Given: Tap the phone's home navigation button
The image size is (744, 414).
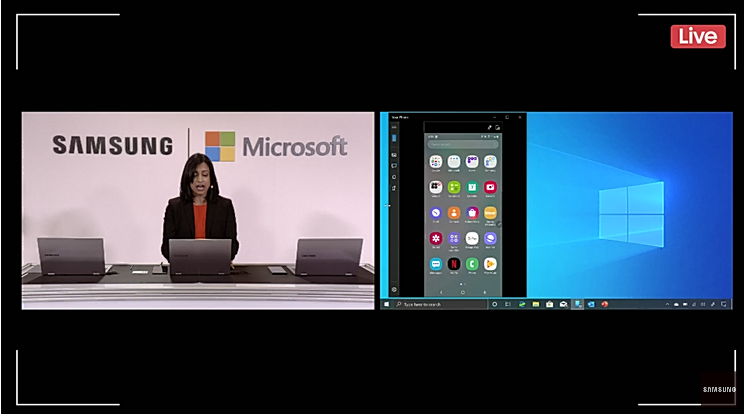Looking at the screenshot, I should 463,292.
